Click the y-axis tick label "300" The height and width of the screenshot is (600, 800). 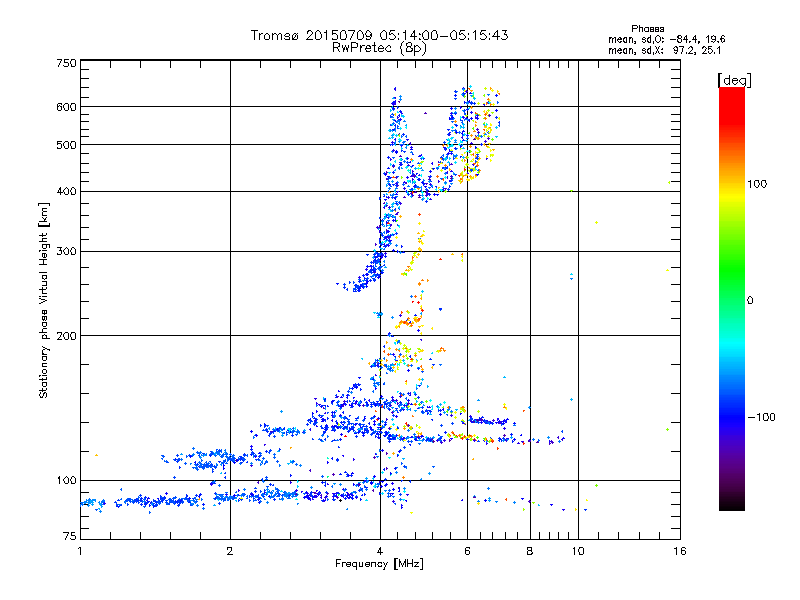[67, 252]
